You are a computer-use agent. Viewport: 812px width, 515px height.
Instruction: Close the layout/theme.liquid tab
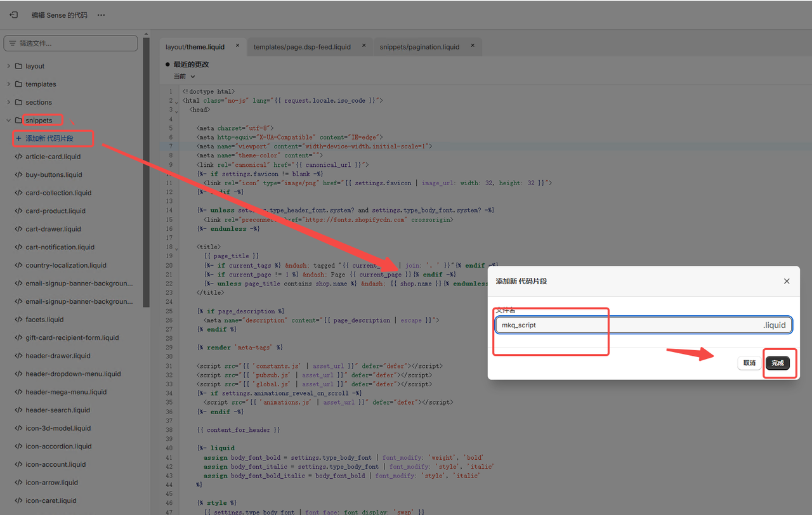point(238,46)
